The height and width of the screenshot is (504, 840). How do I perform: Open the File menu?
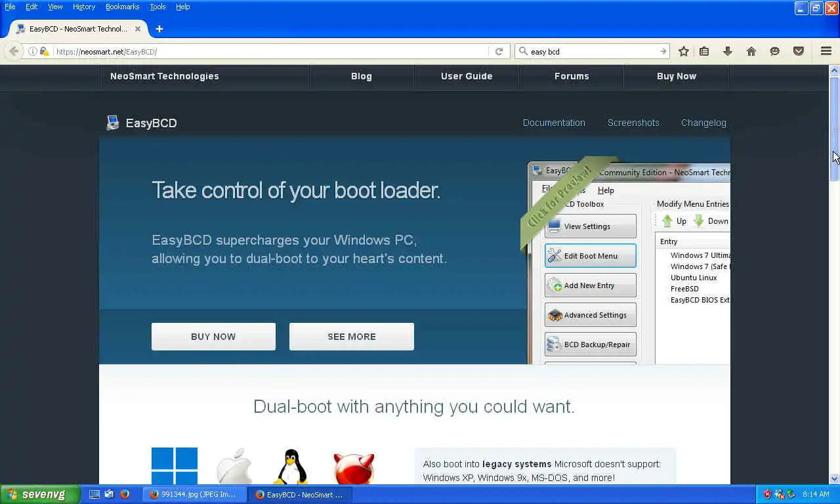coord(10,7)
